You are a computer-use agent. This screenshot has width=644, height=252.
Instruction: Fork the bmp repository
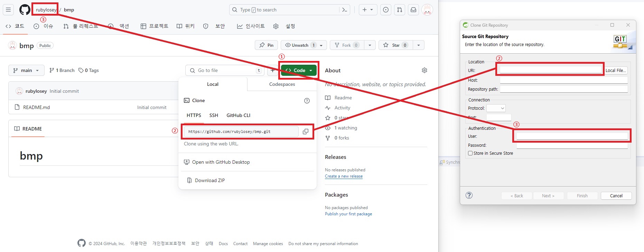pyautogui.click(x=347, y=45)
